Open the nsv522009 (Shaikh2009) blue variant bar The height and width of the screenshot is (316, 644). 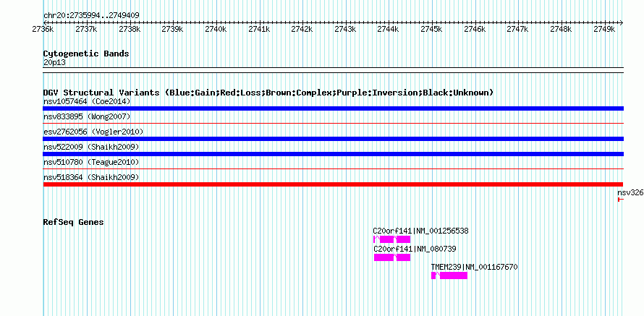point(333,154)
